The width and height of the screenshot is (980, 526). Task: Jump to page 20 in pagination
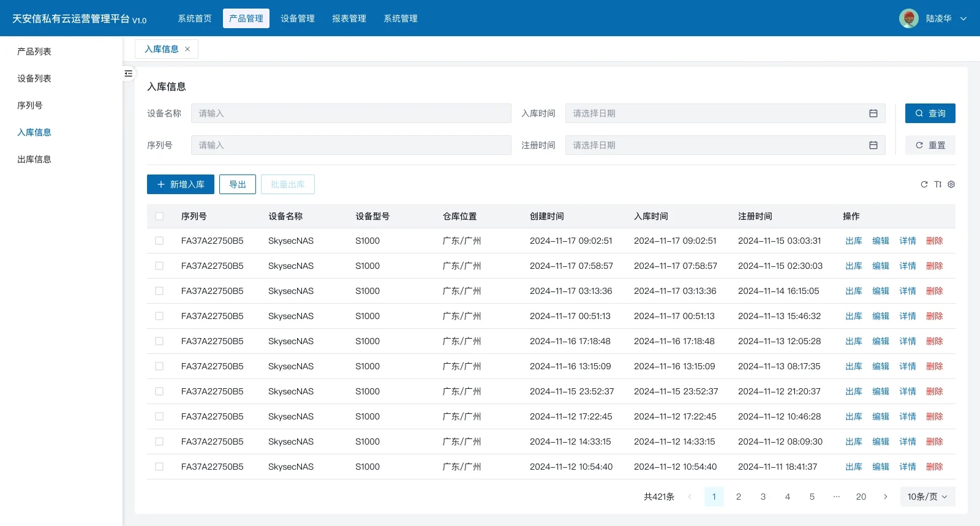(861, 497)
